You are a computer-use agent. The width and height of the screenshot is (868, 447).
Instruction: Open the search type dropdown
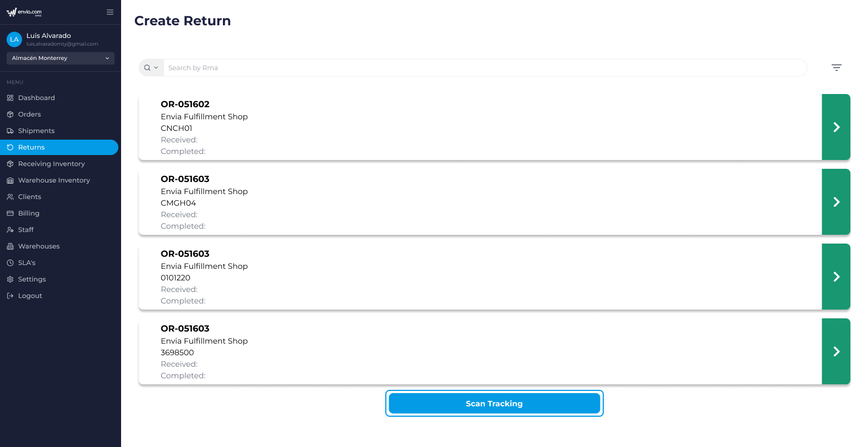[x=151, y=68]
